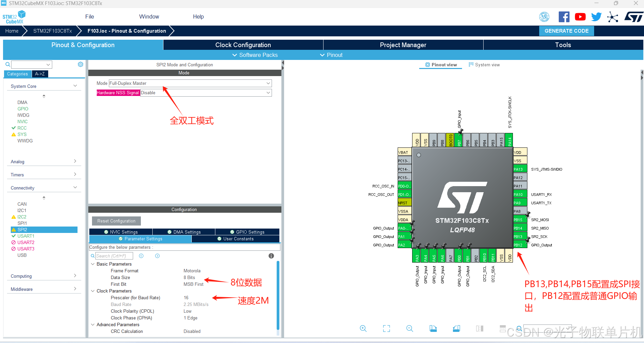Viewport: 644px width, 343px height.
Task: Click the search magnifier in the categories panel
Action: tap(8, 64)
